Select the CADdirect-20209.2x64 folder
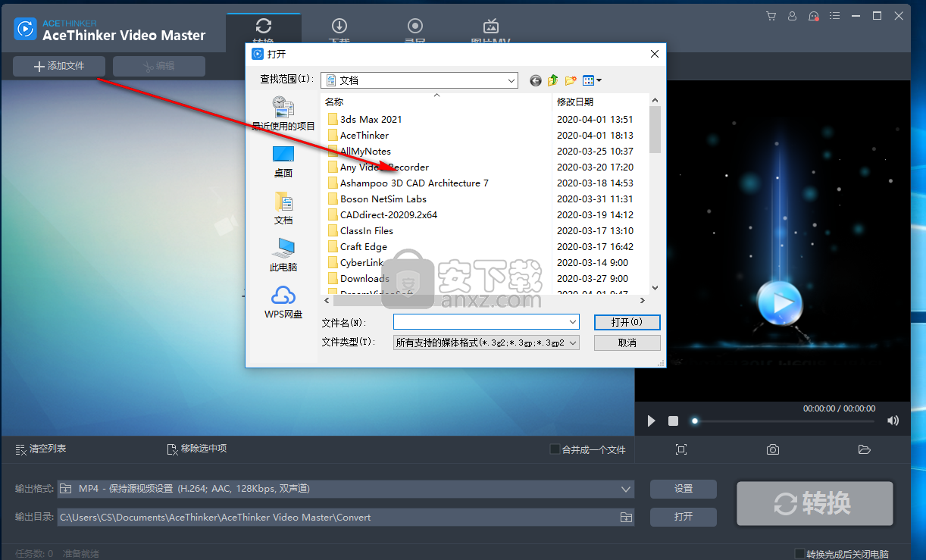 click(x=382, y=214)
